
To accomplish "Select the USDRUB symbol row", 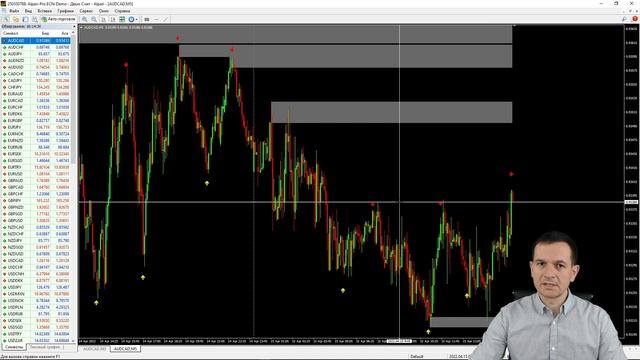I will pos(36,314).
